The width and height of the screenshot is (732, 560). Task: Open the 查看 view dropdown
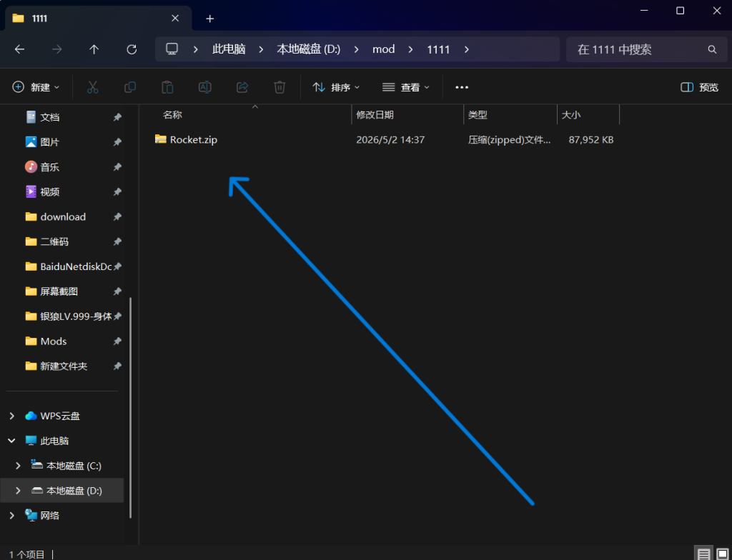[406, 87]
